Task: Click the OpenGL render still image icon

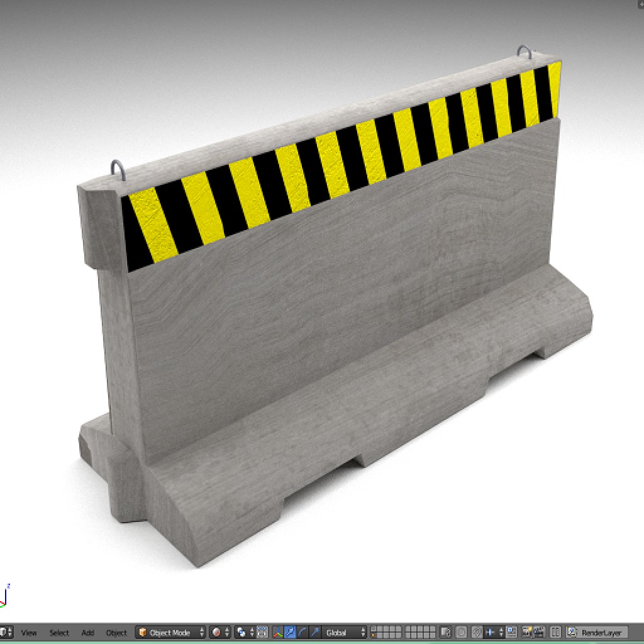Action: pos(526,631)
